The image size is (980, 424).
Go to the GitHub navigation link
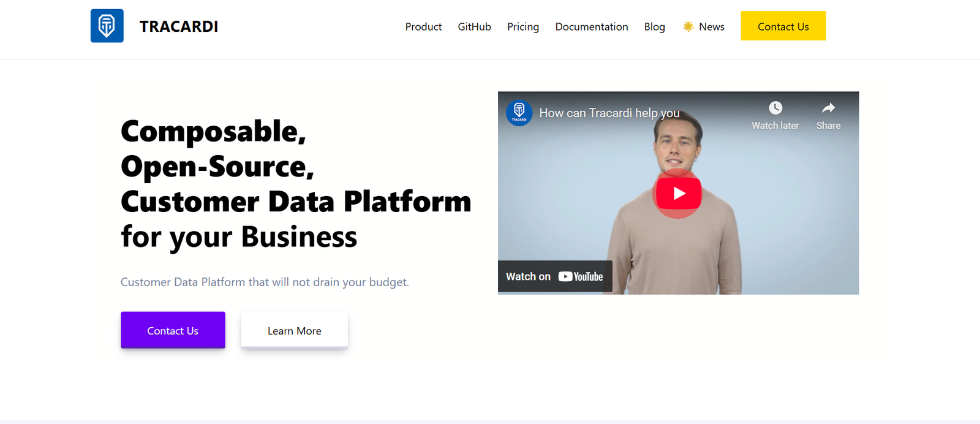(x=474, y=26)
